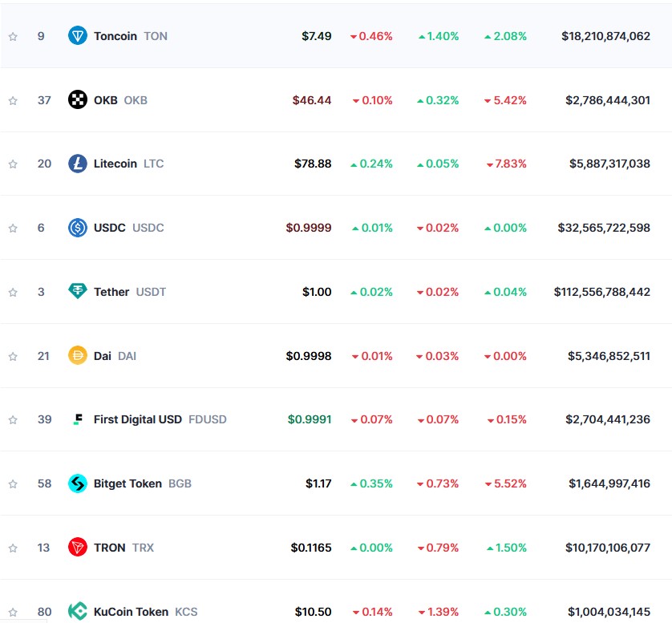Click Tether's market cap value
Image resolution: width=672 pixels, height=623 pixels.
[x=601, y=292]
